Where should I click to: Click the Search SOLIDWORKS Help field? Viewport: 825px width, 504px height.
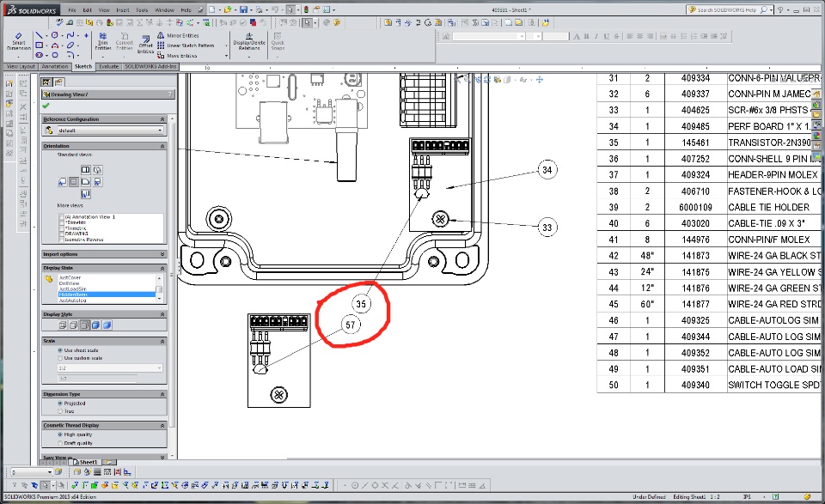pyautogui.click(x=727, y=9)
